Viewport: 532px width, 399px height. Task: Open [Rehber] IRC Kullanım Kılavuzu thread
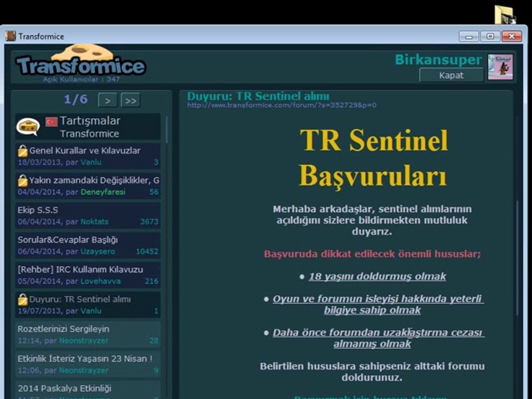point(88,275)
